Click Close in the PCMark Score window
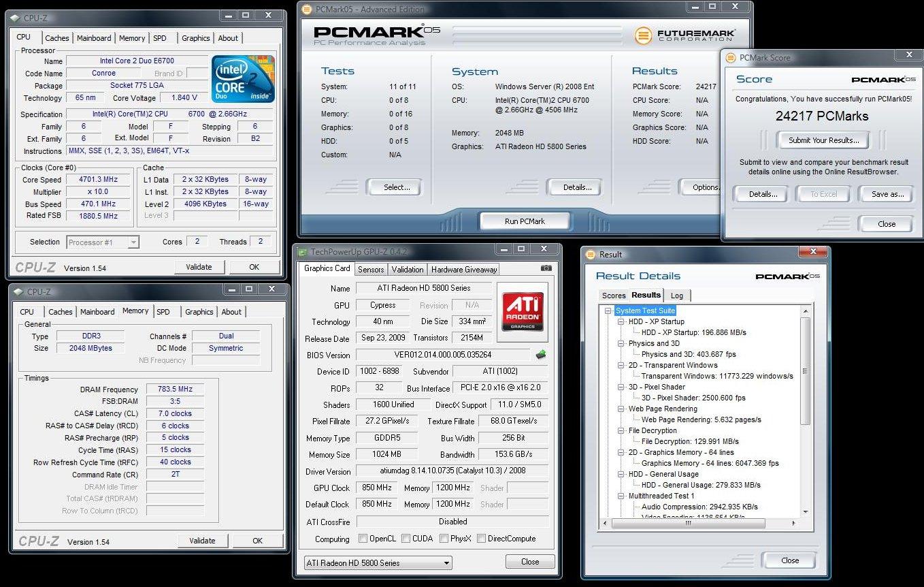Image resolution: width=924 pixels, height=587 pixels. click(887, 224)
